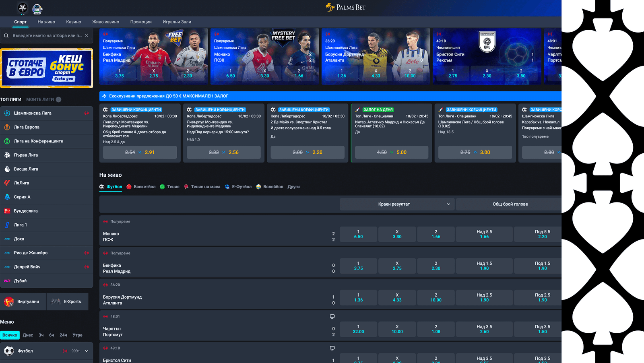Select the Bundesliga logo icon in sidebar
This screenshot has width=644, height=363.
click(x=7, y=211)
